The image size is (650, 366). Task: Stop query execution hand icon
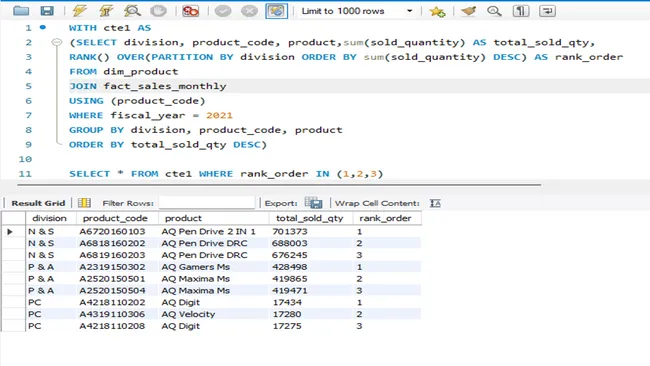158,11
